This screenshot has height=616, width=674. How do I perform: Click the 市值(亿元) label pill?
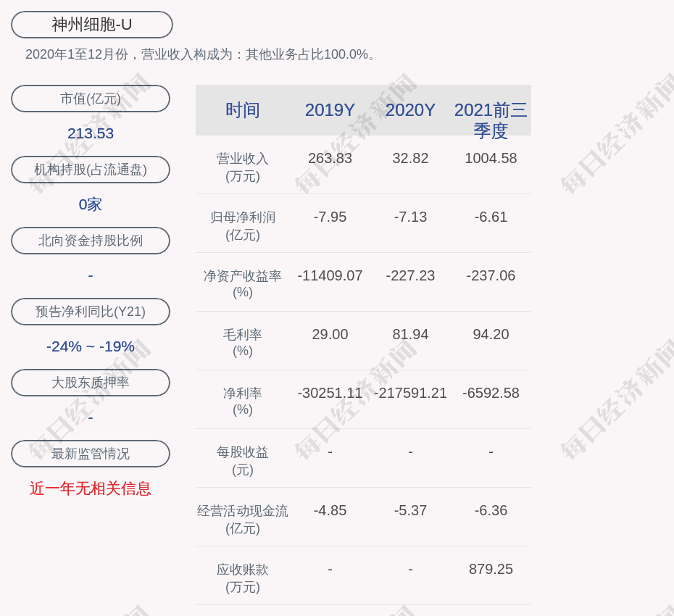coord(91,99)
